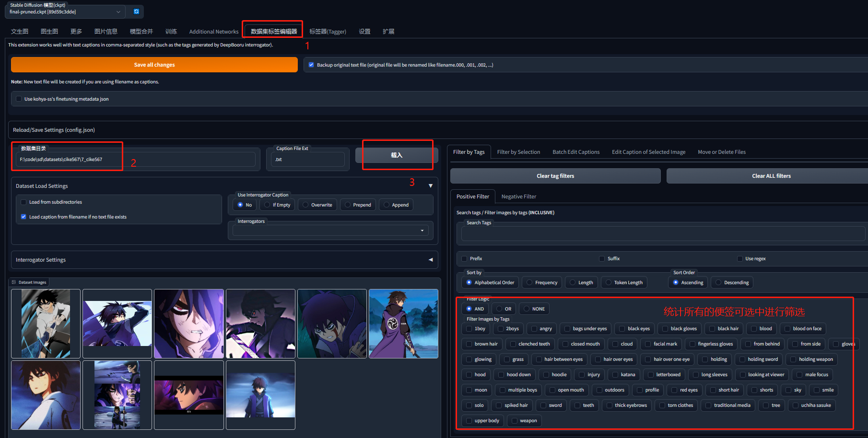Select Prepend interrogator caption option

click(x=358, y=205)
